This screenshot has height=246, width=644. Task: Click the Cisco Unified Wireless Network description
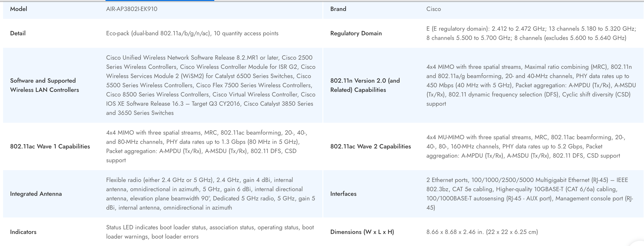tap(211, 85)
